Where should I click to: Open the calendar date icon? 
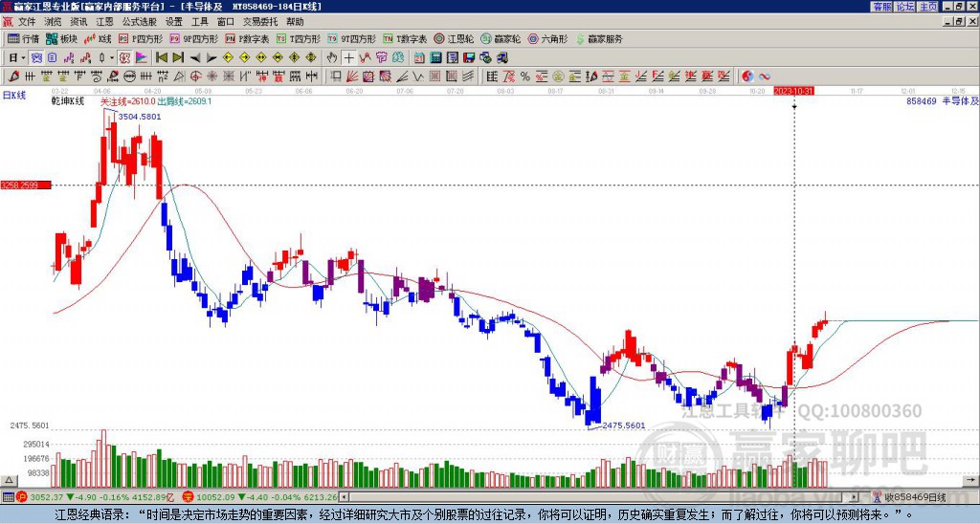[x=419, y=58]
